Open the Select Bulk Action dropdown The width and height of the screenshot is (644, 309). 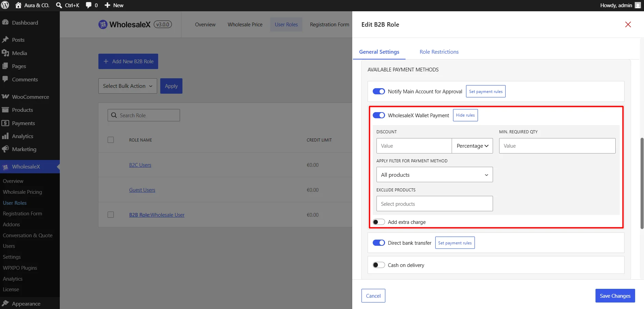(128, 86)
